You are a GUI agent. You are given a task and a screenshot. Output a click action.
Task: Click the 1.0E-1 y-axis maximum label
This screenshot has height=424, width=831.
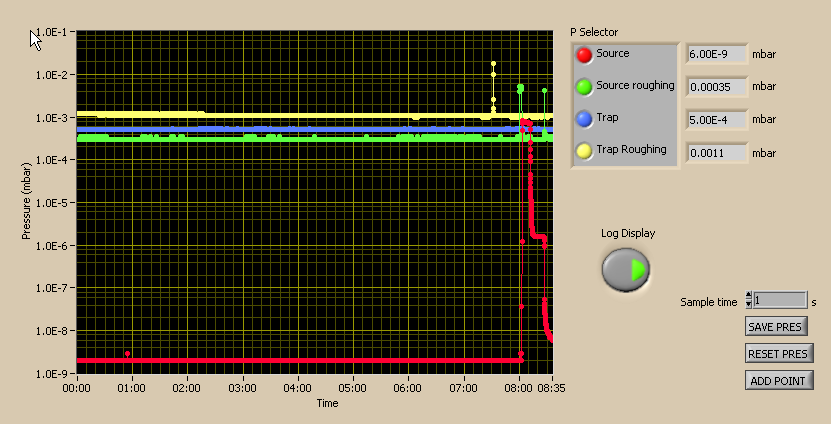(x=51, y=32)
